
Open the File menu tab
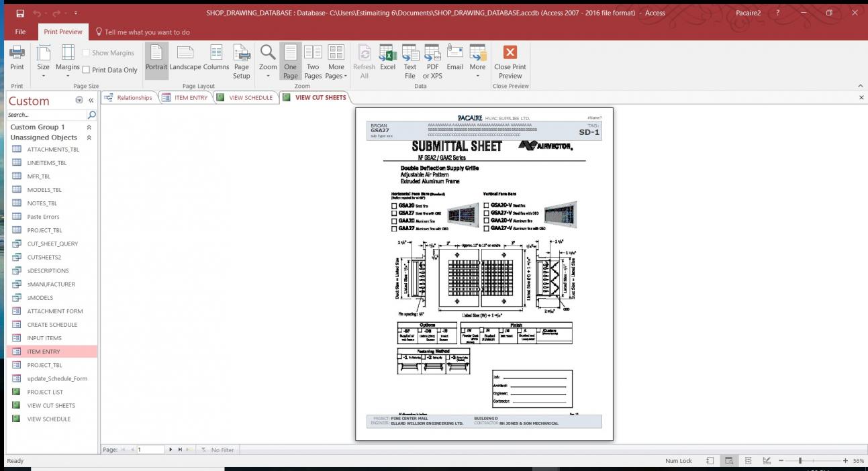(20, 32)
